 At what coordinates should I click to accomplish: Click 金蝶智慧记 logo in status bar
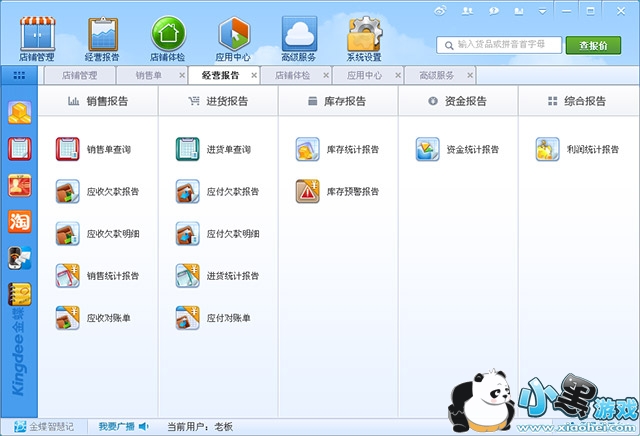pyautogui.click(x=44, y=427)
